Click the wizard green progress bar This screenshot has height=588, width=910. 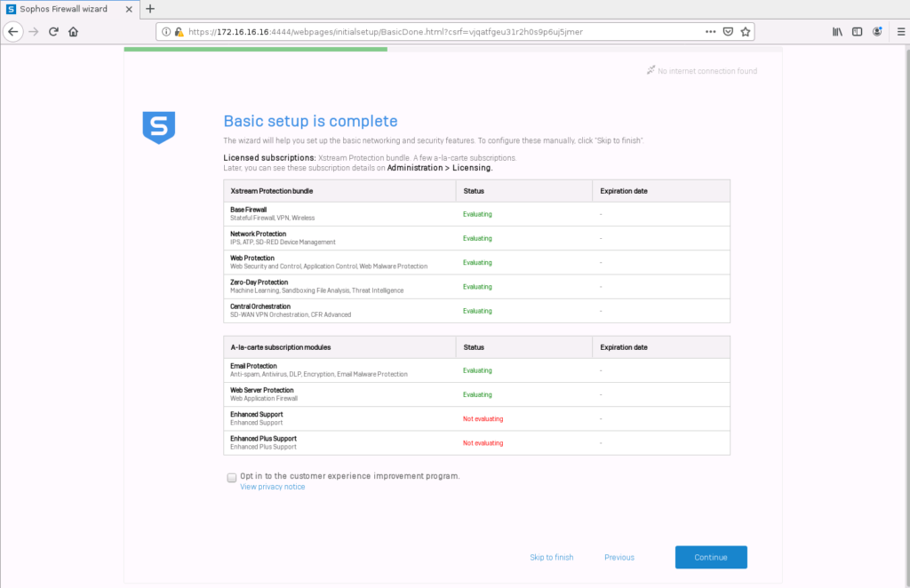pos(255,49)
